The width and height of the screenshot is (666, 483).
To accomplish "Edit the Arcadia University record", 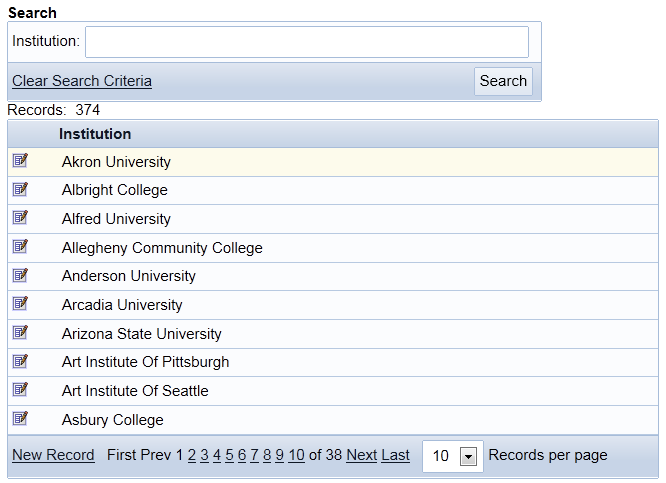I will [20, 304].
